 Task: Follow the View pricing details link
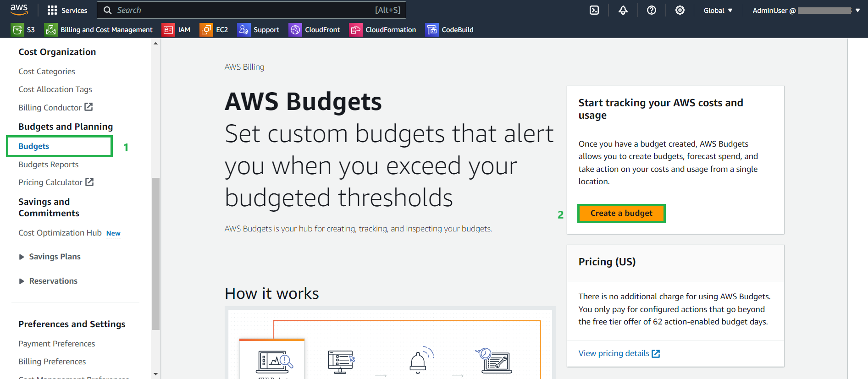pyautogui.click(x=614, y=353)
